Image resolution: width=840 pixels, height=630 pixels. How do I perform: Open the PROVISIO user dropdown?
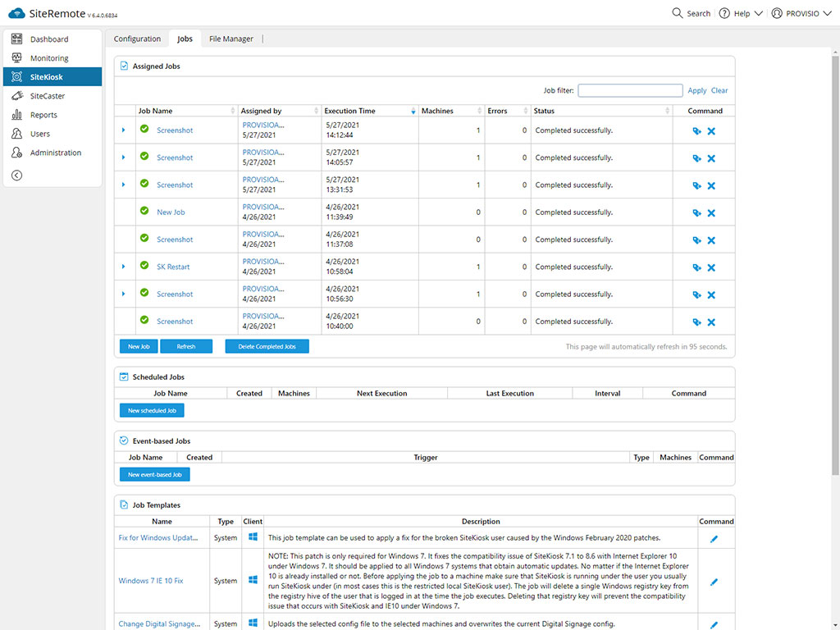801,13
